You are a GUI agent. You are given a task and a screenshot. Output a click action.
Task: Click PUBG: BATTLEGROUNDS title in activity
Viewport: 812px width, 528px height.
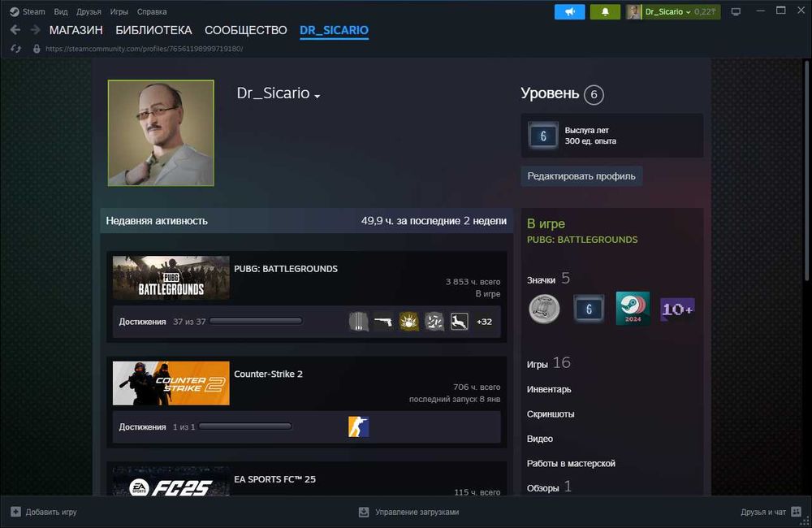(x=286, y=268)
